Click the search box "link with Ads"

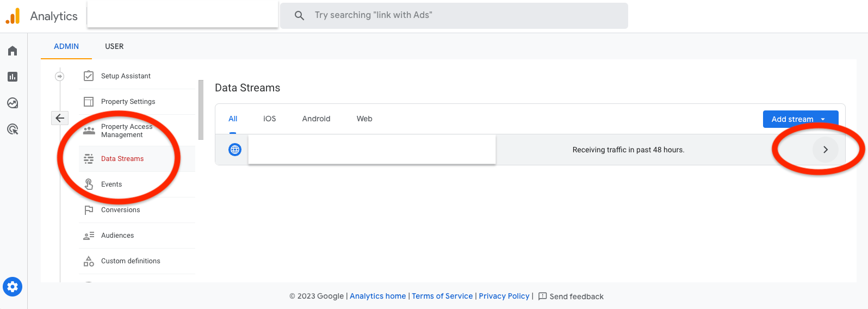coord(454,15)
